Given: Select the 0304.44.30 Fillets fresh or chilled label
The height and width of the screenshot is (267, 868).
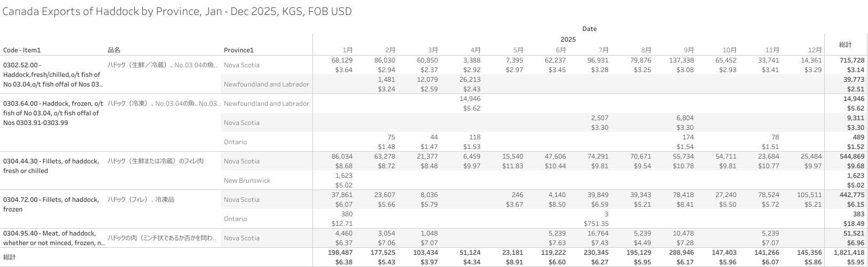Looking at the screenshot, I should 51,166.
